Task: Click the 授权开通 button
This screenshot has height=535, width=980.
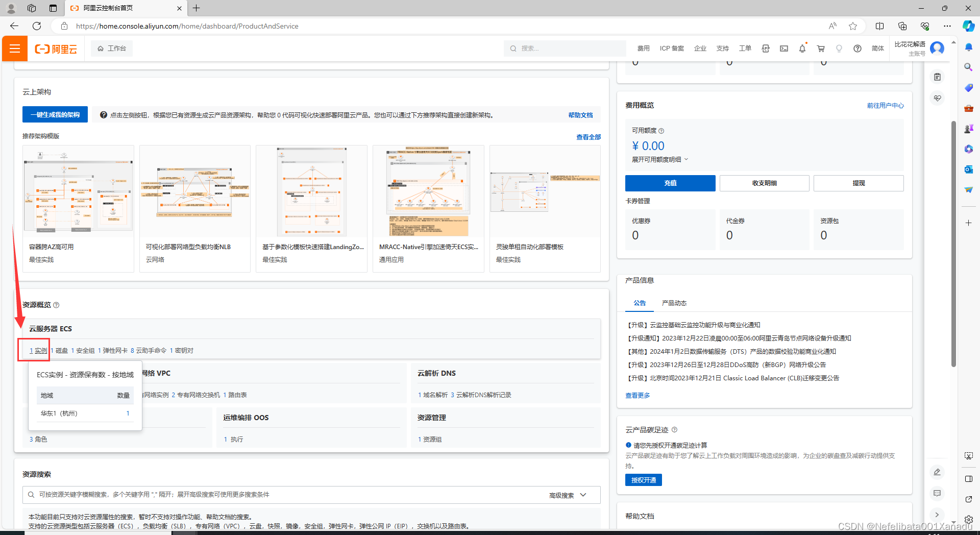Action: 644,480
